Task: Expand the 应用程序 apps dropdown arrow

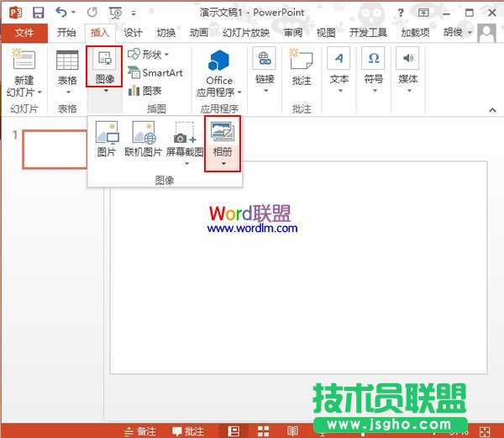Action: tap(239, 92)
